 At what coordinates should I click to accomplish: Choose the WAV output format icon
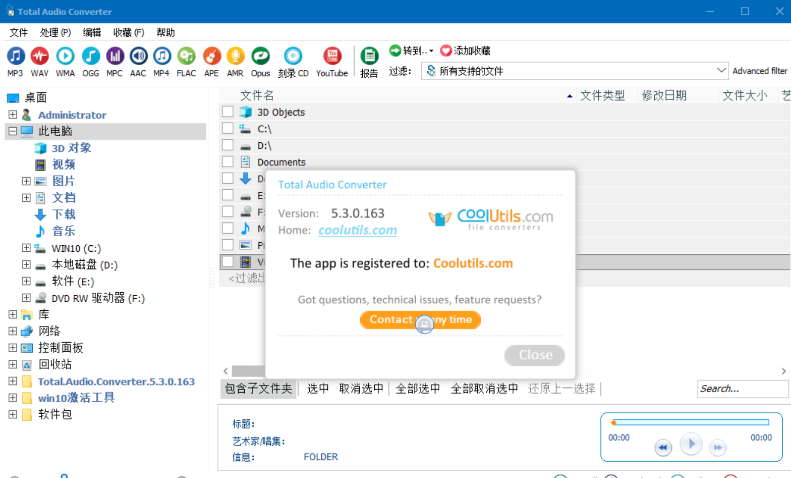click(39, 56)
